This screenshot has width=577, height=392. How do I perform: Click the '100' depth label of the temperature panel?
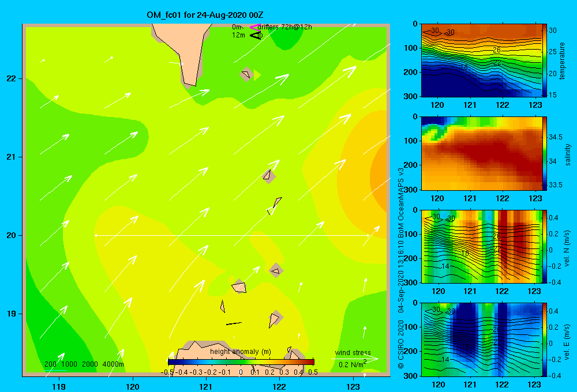pyautogui.click(x=410, y=48)
